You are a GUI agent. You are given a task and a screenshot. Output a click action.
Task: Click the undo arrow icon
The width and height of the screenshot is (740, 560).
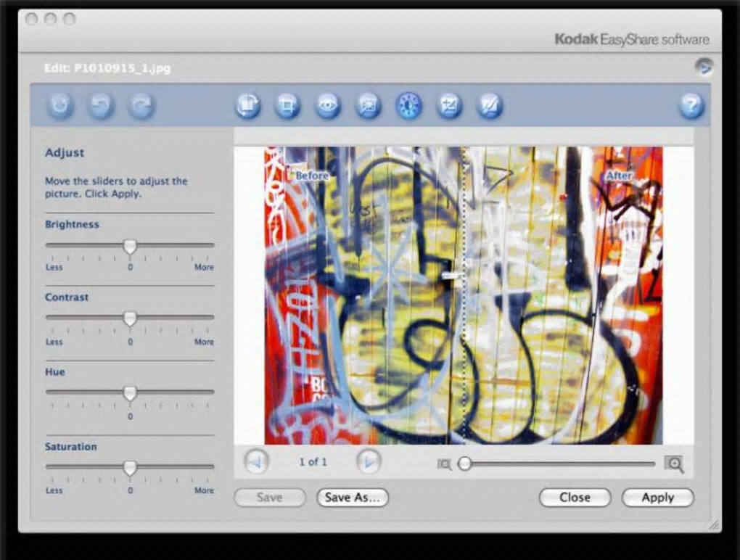pyautogui.click(x=101, y=104)
